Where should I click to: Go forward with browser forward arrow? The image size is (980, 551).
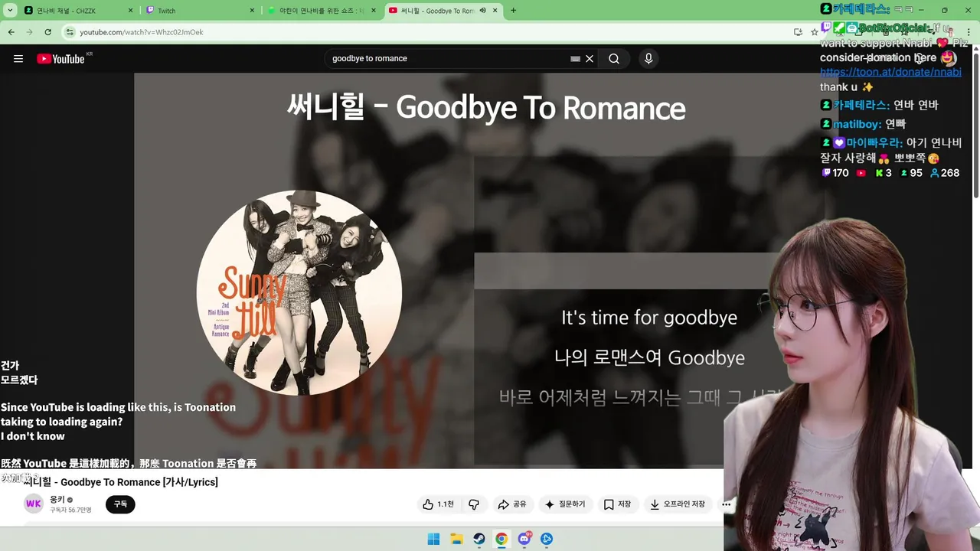click(x=30, y=32)
